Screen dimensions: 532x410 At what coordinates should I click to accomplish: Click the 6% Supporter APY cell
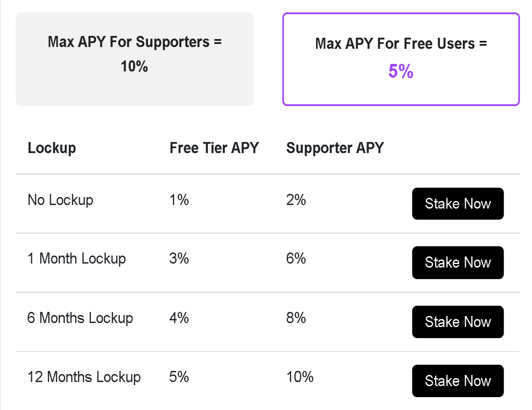296,259
